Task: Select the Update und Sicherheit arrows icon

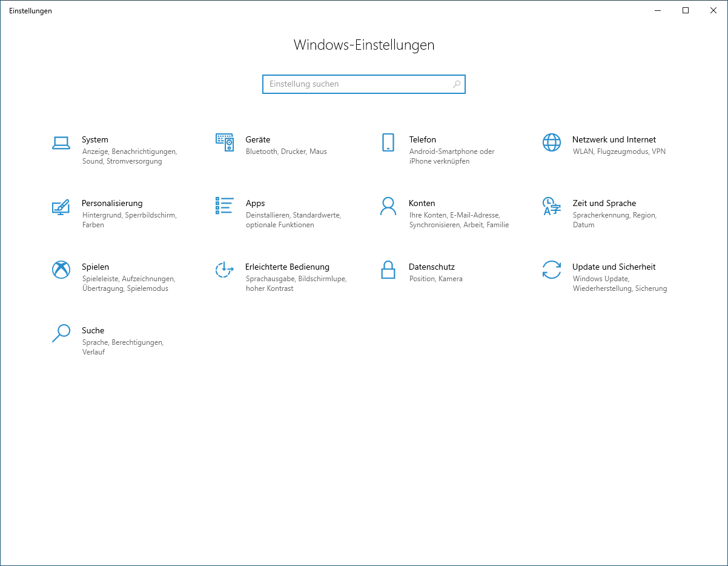Action: point(552,270)
